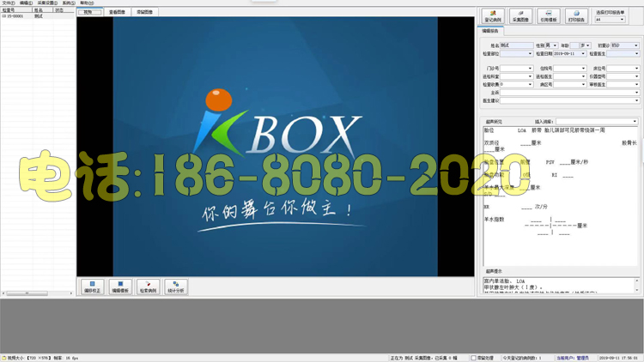Open the 审核医生 dropdown

pyautogui.click(x=636, y=85)
